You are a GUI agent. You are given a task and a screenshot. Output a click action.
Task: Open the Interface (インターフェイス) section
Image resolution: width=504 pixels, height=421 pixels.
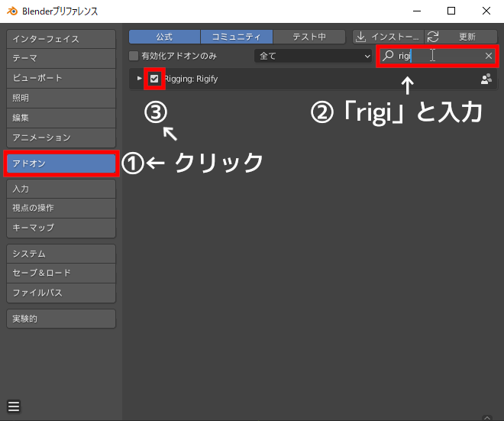[61, 39]
